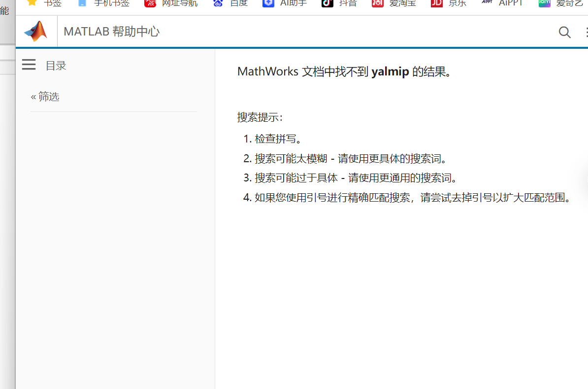Image resolution: width=588 pixels, height=389 pixels.
Task: Open the 手机书签 bookmark
Action: [103, 3]
